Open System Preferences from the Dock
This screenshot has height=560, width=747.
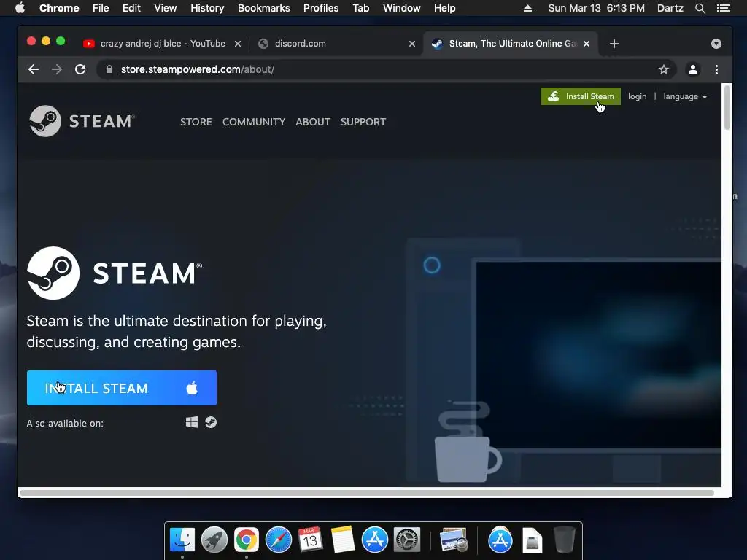click(407, 540)
